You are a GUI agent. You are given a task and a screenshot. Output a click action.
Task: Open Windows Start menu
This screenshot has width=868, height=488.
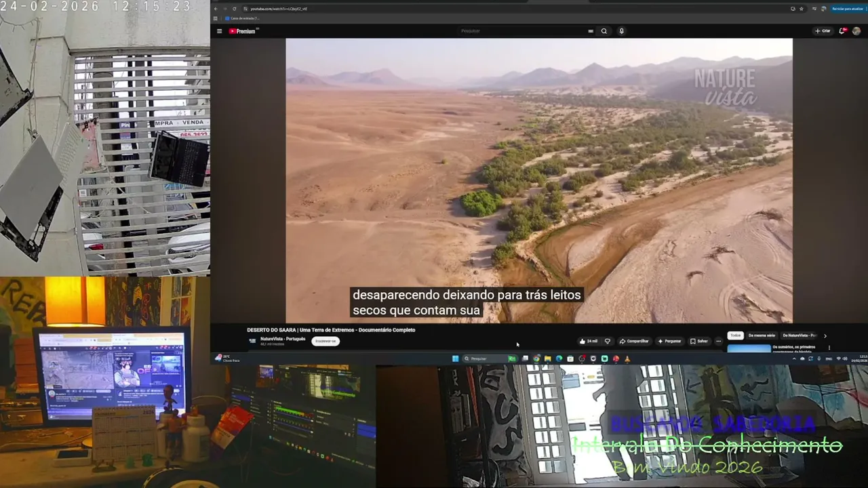pyautogui.click(x=456, y=359)
